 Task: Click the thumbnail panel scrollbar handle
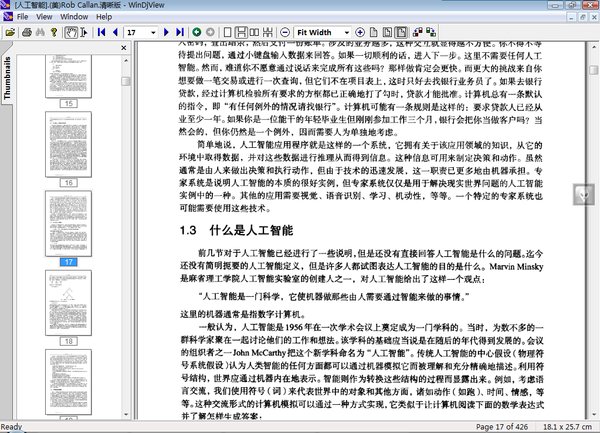(x=126, y=81)
